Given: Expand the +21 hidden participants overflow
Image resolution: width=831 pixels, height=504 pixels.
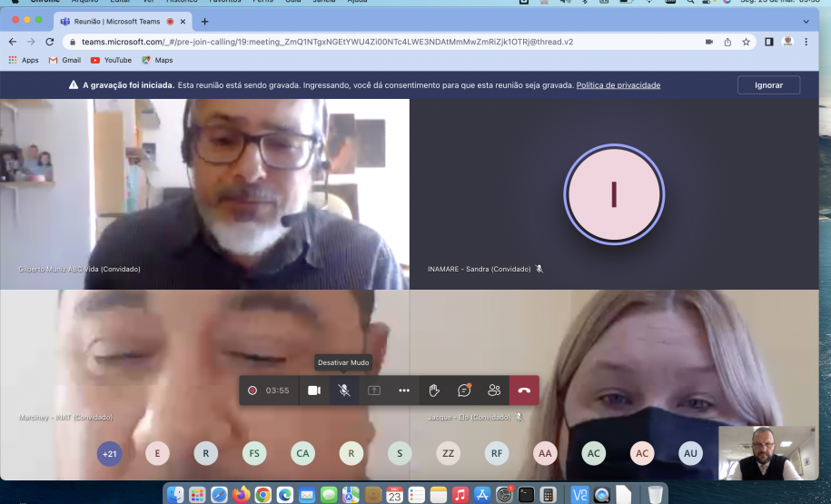Looking at the screenshot, I should 110,453.
